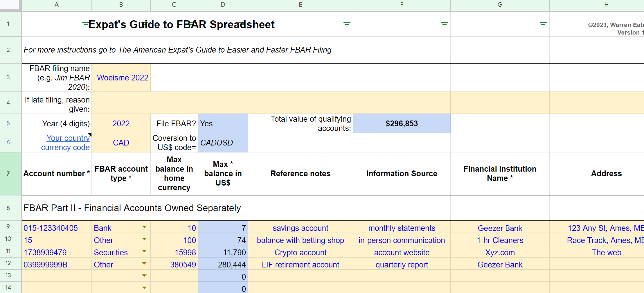This screenshot has width=644, height=293.
Task: Open the filter icon on column F
Action: click(445, 24)
